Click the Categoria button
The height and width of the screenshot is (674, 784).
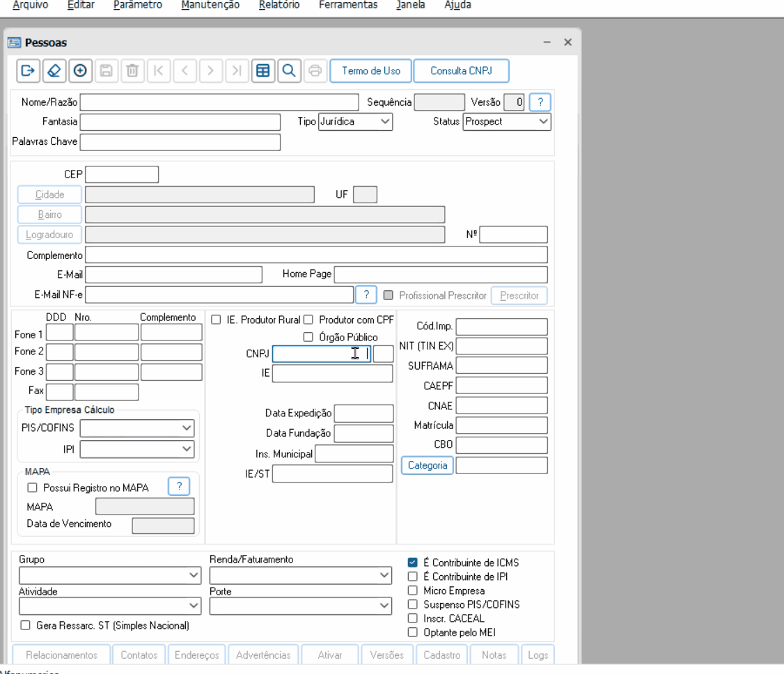(x=428, y=465)
